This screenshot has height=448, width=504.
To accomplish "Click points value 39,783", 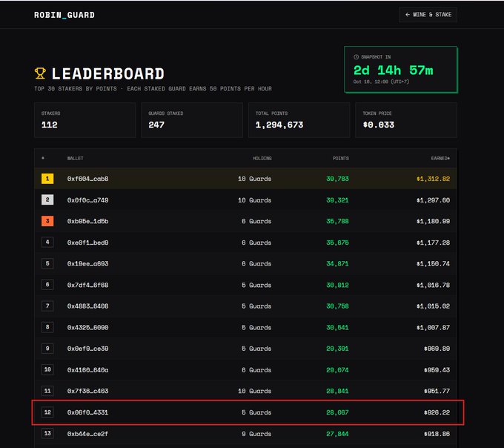I will click(337, 179).
